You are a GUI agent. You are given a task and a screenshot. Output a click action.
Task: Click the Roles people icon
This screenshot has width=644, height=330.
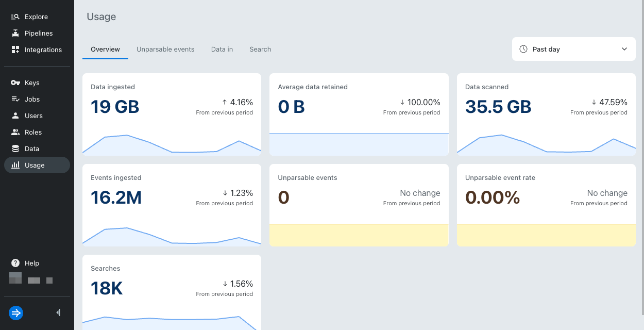click(x=15, y=133)
